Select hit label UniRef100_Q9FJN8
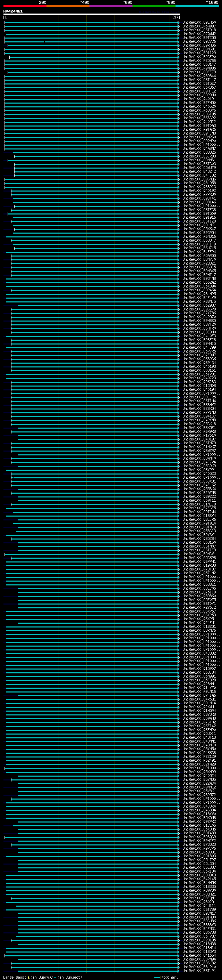 click(x=199, y=133)
